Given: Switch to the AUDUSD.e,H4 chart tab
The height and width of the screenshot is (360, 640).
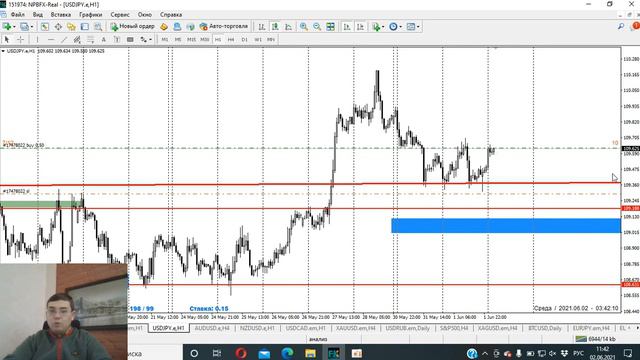Looking at the screenshot, I should (x=212, y=328).
